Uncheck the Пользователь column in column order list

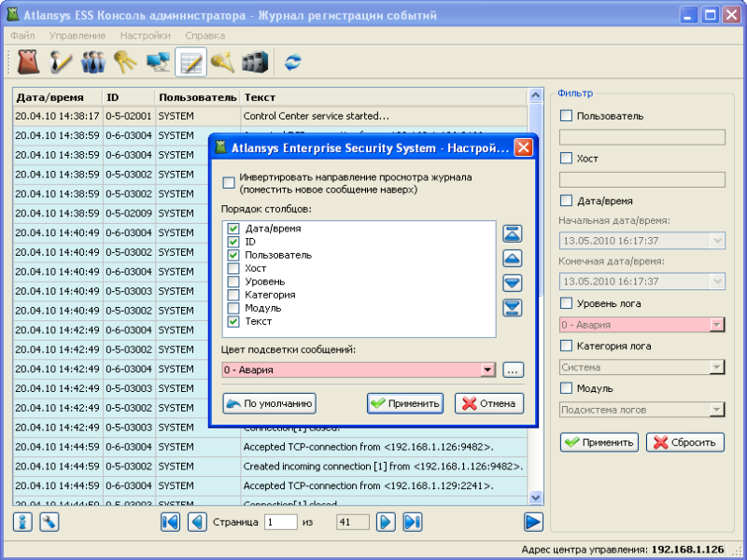point(233,255)
